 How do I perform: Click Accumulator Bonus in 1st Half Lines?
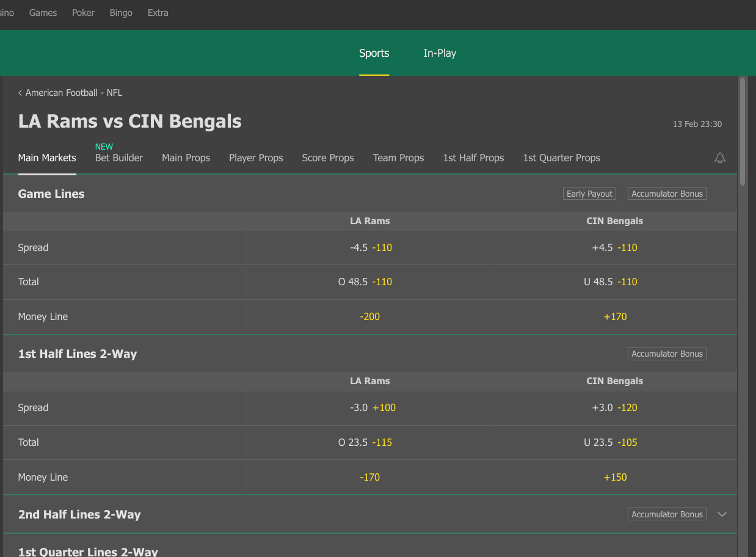(667, 354)
